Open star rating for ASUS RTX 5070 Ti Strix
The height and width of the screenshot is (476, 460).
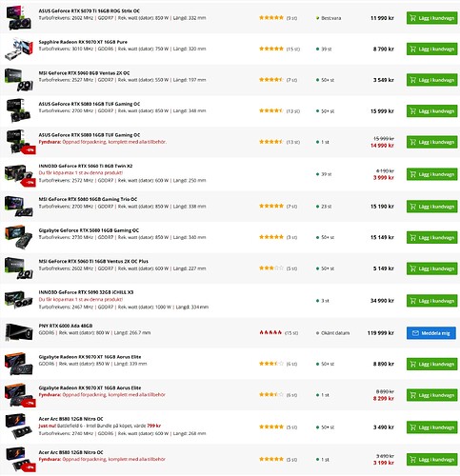(x=271, y=18)
